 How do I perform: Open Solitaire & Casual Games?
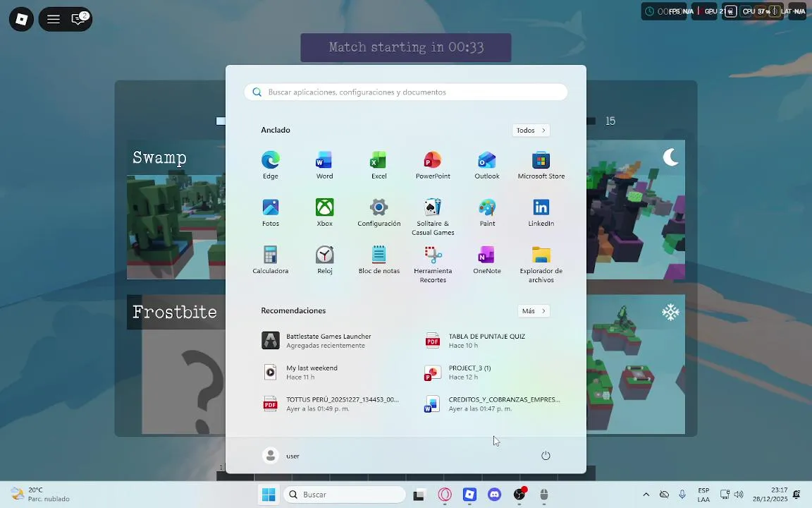[x=432, y=217]
